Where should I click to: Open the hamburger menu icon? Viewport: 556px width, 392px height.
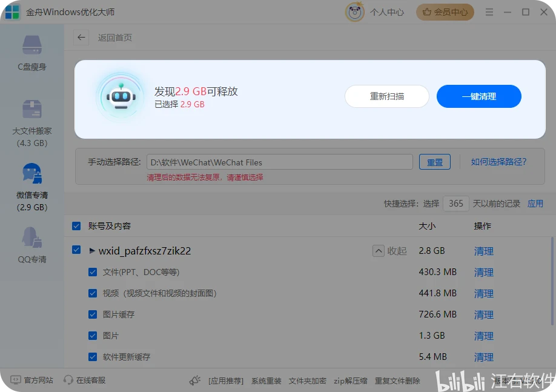click(x=489, y=12)
